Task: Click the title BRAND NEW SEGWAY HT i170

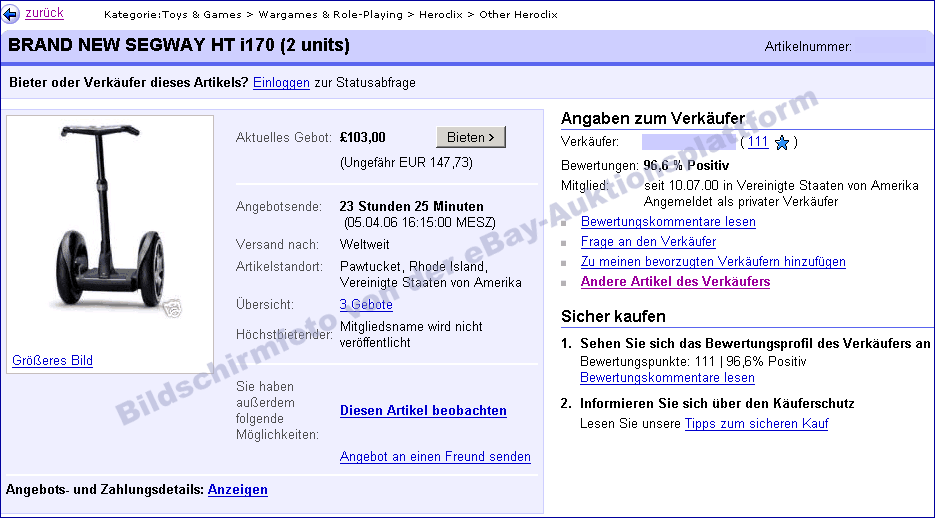Action: tap(179, 45)
